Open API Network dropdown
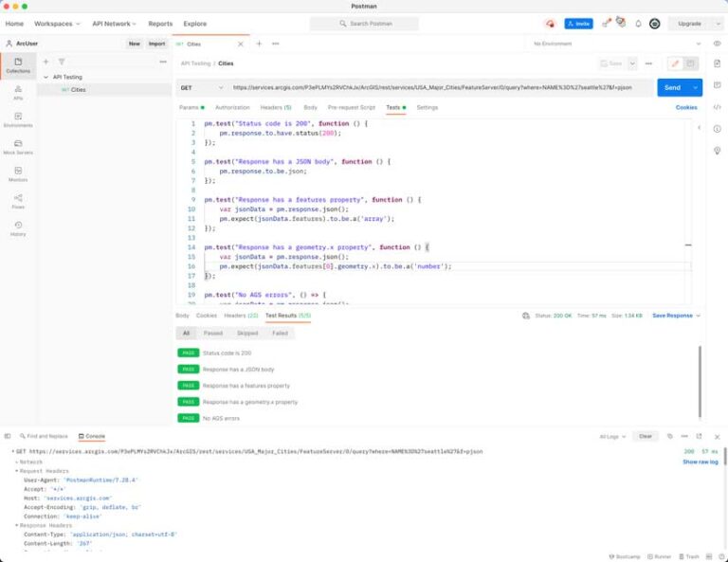The width and height of the screenshot is (728, 562). tap(114, 24)
